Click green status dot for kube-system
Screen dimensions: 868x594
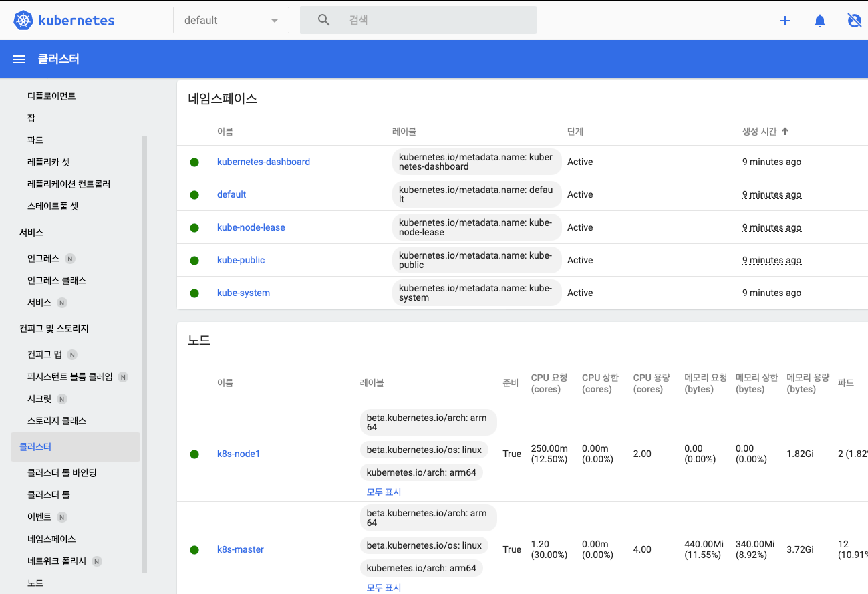pyautogui.click(x=194, y=293)
